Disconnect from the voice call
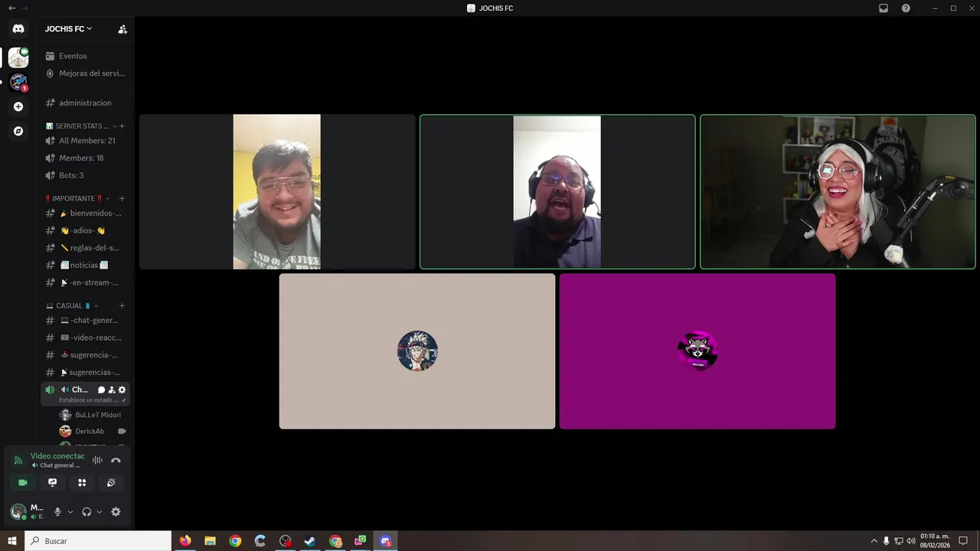Viewport: 980px width, 551px height. tap(116, 460)
